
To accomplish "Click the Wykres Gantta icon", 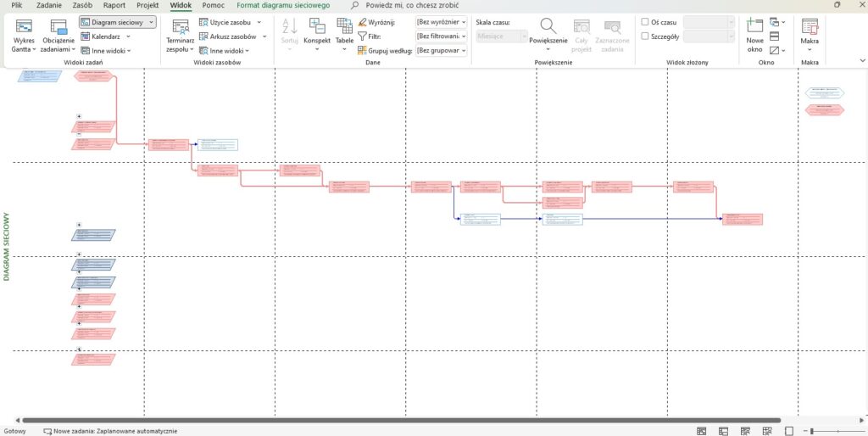I will [25, 26].
